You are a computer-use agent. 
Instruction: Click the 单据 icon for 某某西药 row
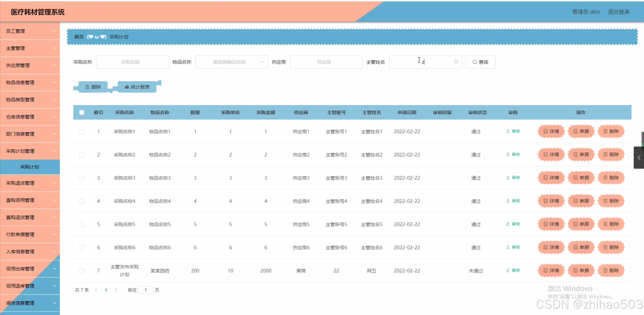click(575, 270)
